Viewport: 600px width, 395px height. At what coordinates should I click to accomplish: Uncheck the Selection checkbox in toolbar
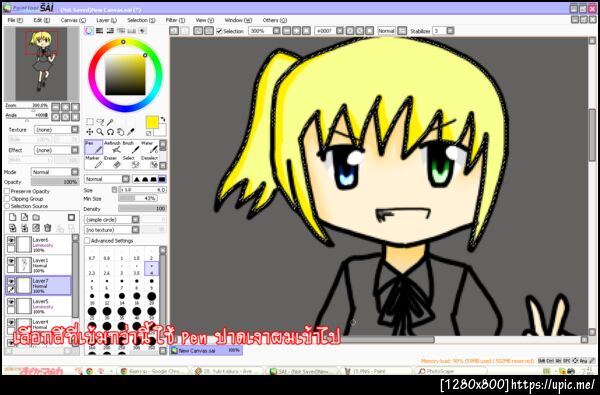219,31
